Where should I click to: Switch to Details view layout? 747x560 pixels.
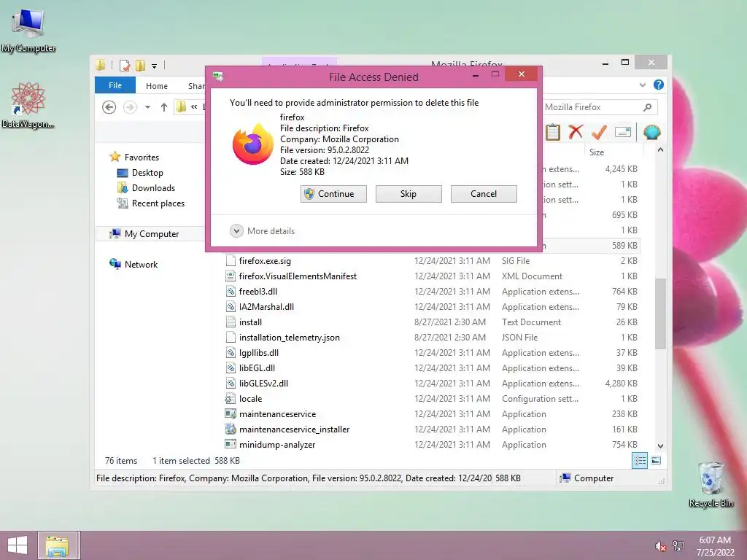click(x=640, y=461)
